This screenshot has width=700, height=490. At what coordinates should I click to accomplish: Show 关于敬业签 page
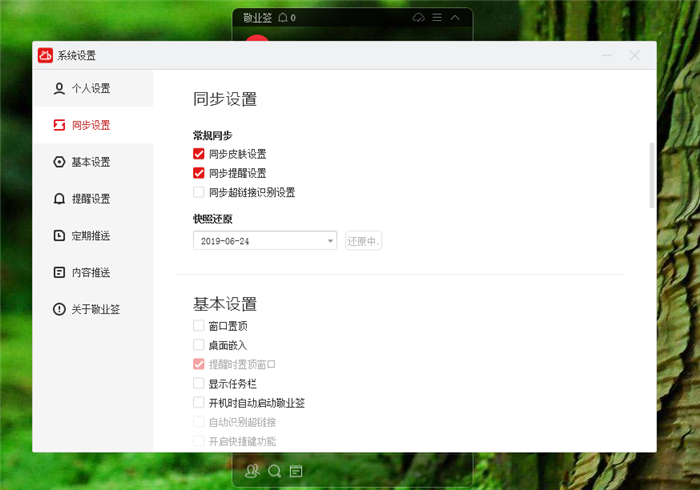(x=93, y=309)
